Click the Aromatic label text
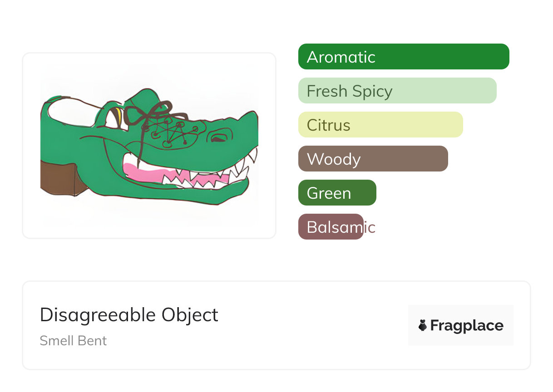 point(341,57)
